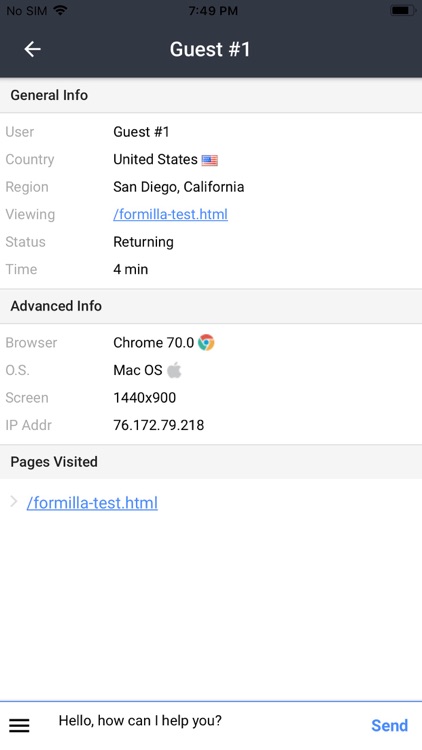Select the Advanced Info section header

tap(211, 306)
